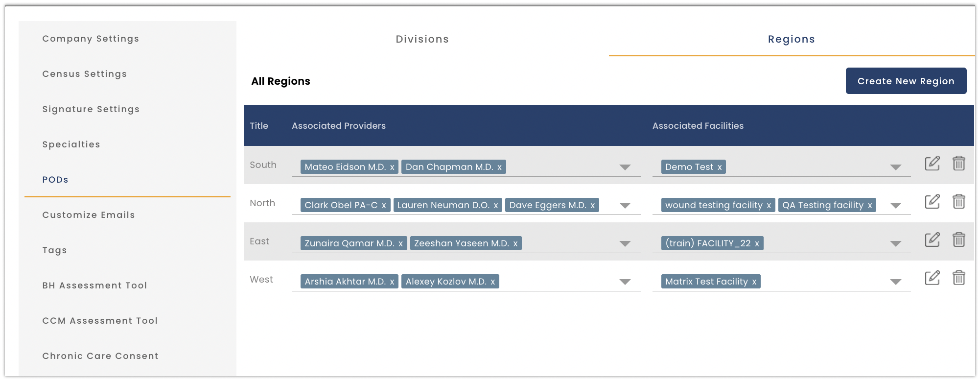
Task: Select PODs in sidebar
Action: click(x=55, y=180)
